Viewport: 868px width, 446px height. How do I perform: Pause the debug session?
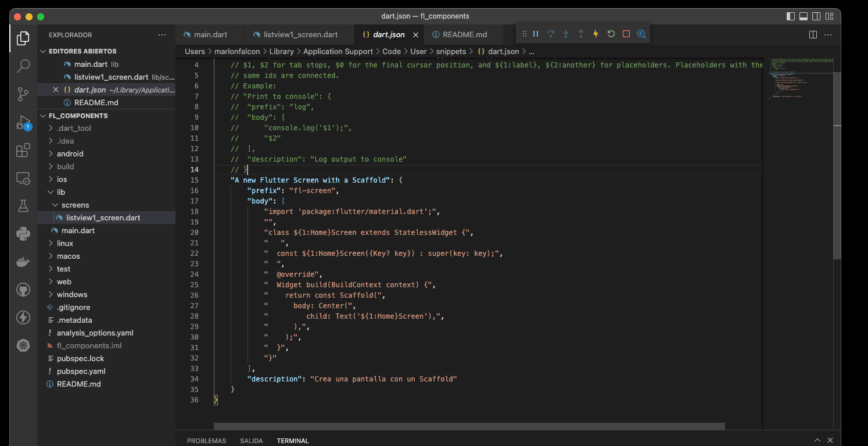536,34
